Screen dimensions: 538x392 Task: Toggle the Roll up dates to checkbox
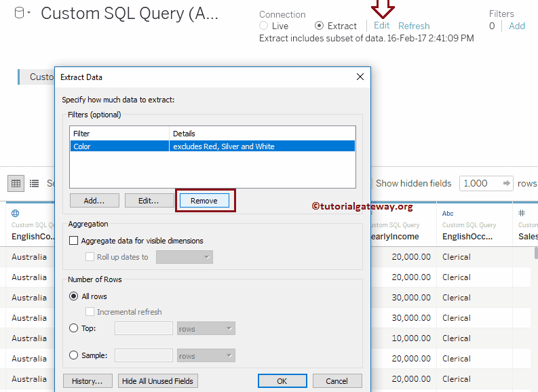coord(90,257)
